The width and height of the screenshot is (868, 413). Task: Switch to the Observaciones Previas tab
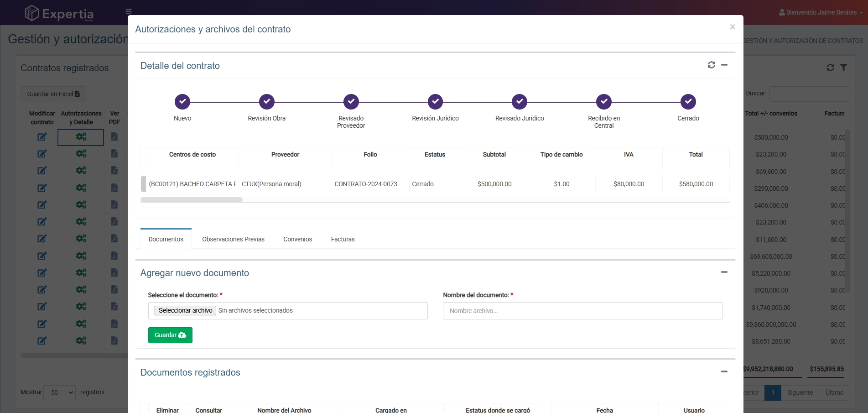[x=233, y=239]
